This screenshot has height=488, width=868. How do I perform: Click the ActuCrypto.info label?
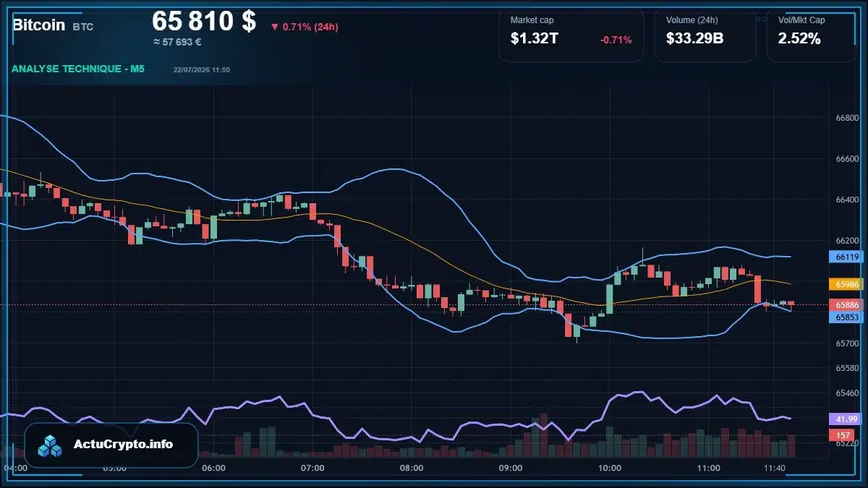click(123, 445)
